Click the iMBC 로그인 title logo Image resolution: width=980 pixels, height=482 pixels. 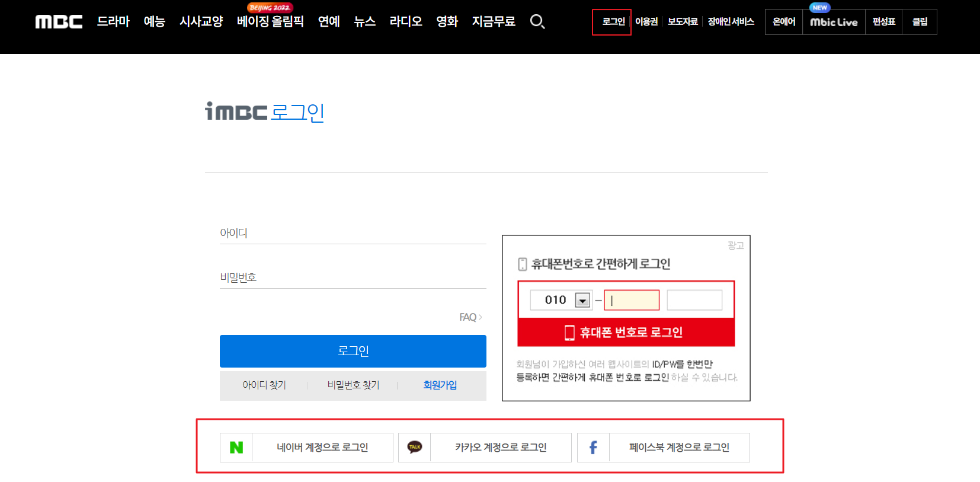265,111
